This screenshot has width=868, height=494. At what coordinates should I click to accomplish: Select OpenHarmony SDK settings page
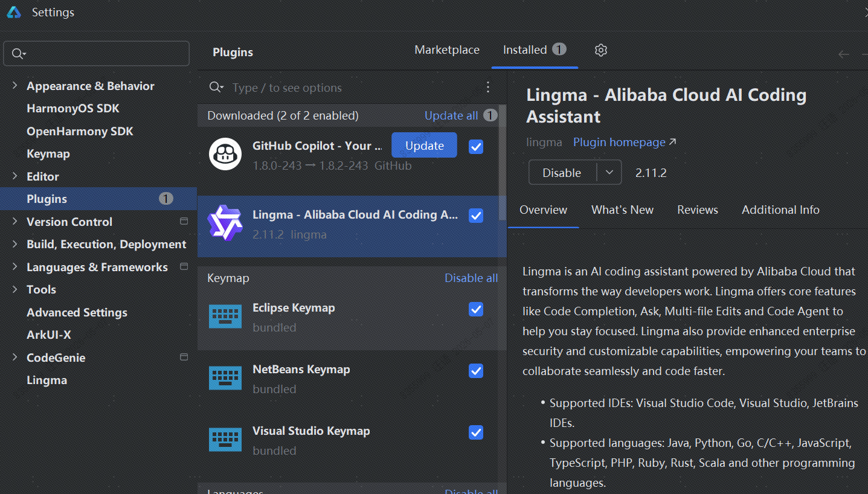[x=80, y=131]
